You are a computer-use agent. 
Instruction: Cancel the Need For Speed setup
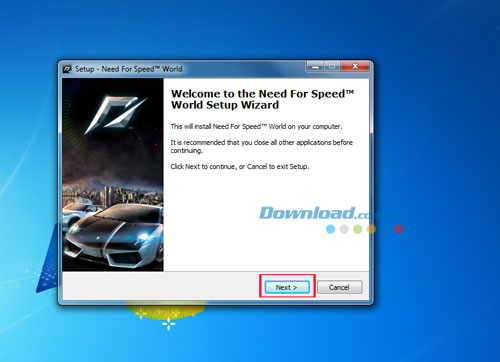(x=339, y=287)
